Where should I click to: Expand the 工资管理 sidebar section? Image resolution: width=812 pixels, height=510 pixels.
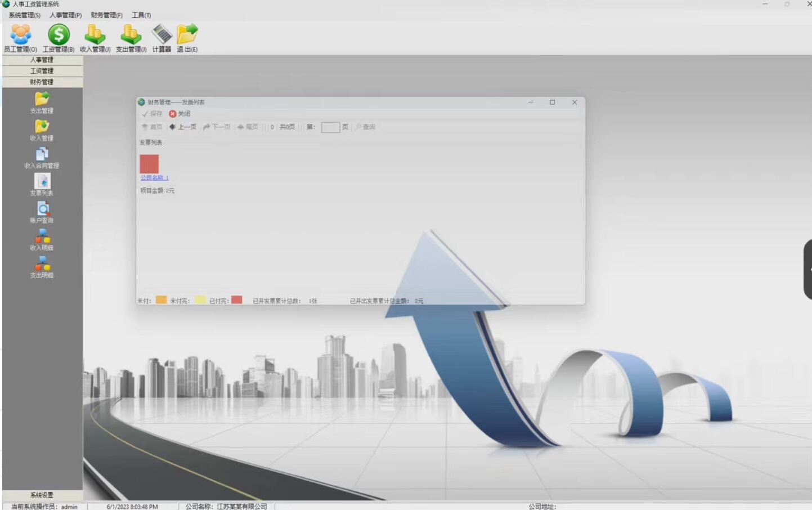pos(42,71)
